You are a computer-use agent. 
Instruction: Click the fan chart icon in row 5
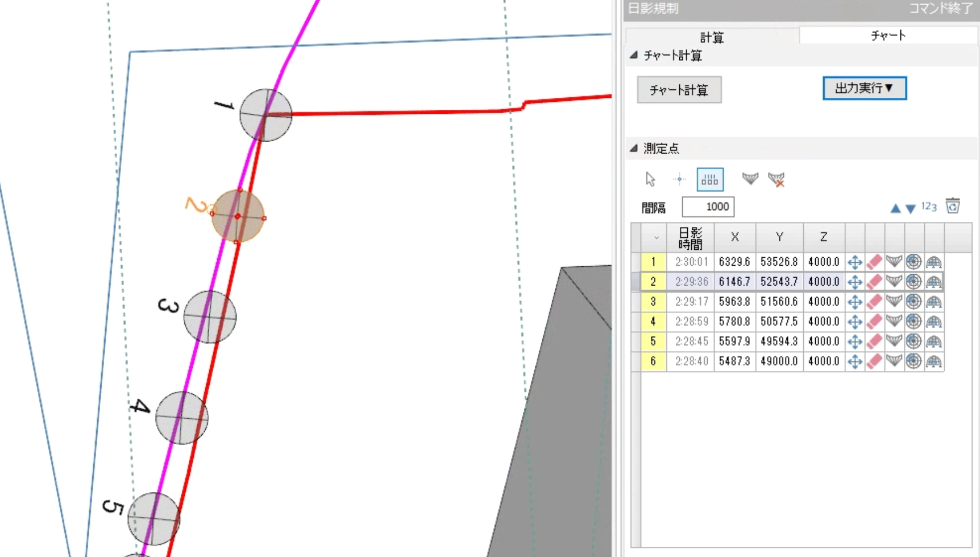(x=894, y=342)
